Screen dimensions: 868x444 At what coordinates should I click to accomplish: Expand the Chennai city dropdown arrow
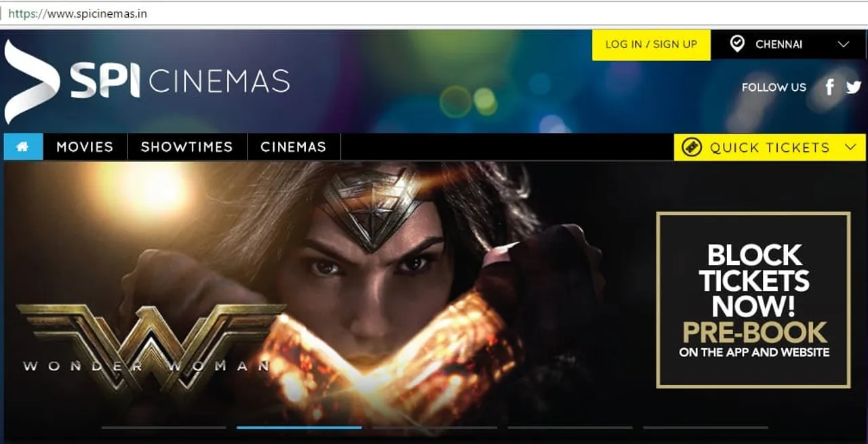[843, 44]
